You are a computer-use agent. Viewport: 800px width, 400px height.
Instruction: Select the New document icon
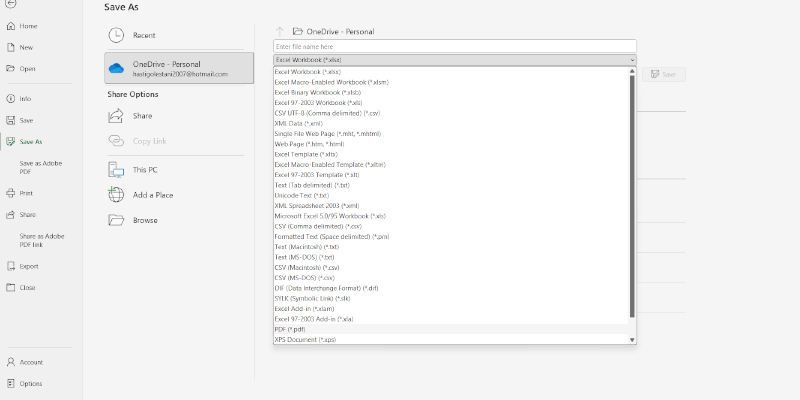point(10,47)
